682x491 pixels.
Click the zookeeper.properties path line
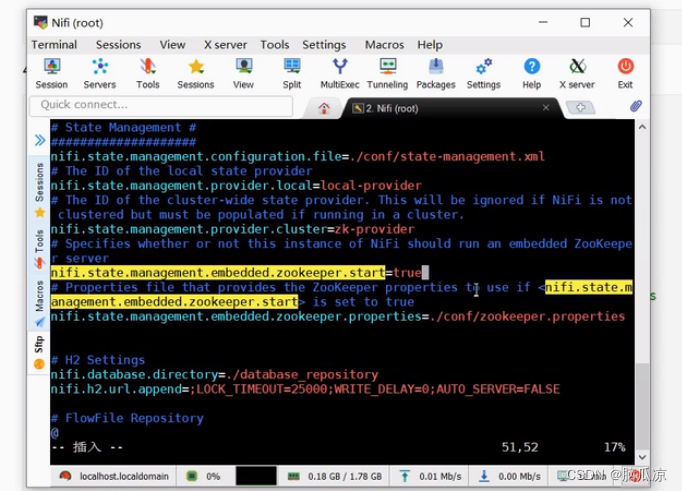(338, 316)
